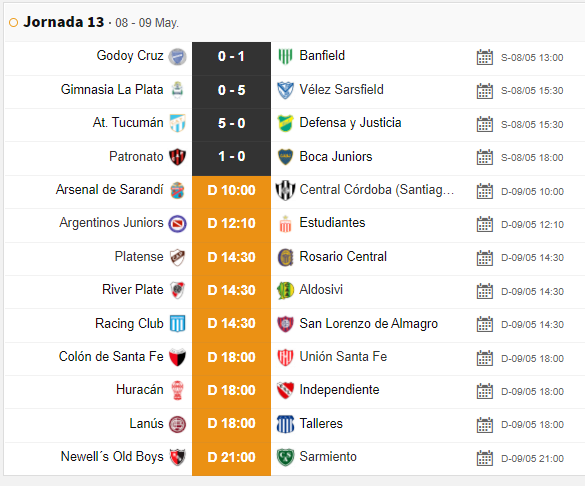Open calendar icon for Lanús vs Talleres

(x=485, y=424)
